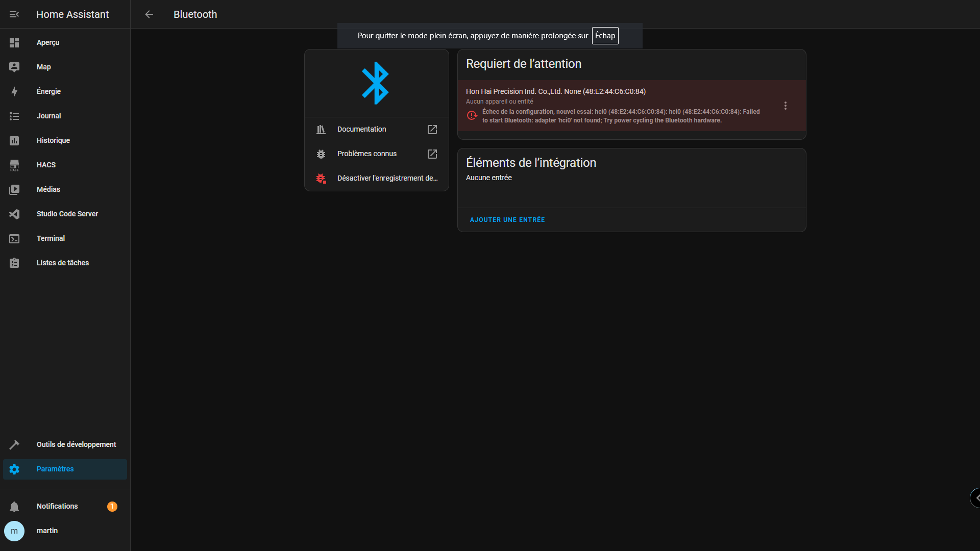Image resolution: width=980 pixels, height=551 pixels.
Task: Open Listes de tâches
Action: pos(62,263)
